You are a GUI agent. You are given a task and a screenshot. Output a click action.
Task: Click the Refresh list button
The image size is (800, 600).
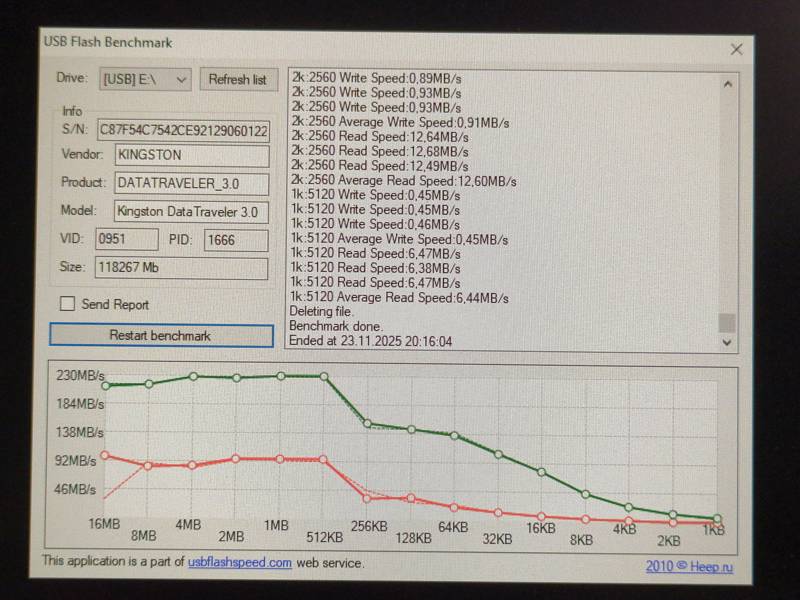tap(237, 79)
